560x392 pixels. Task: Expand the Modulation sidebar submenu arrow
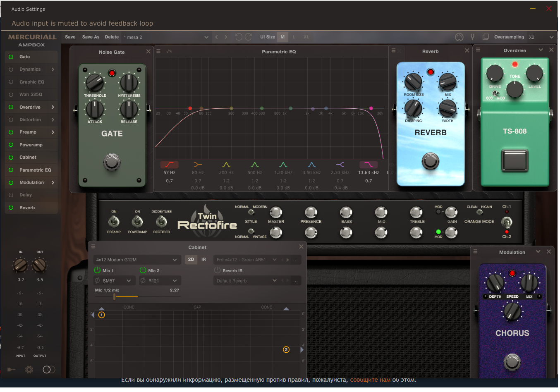tap(53, 183)
